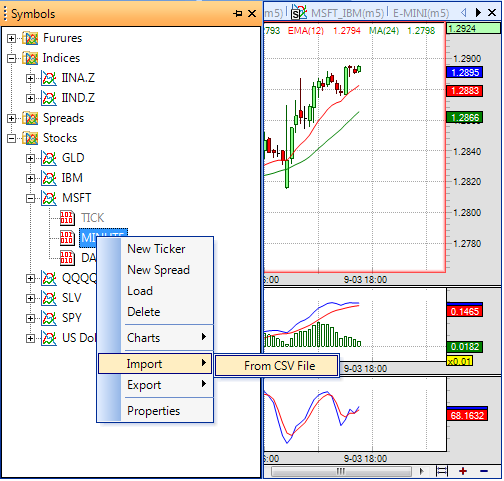Click the red 1.2883 EMA price label
Image resolution: width=504 pixels, height=481 pixels.
465,91
